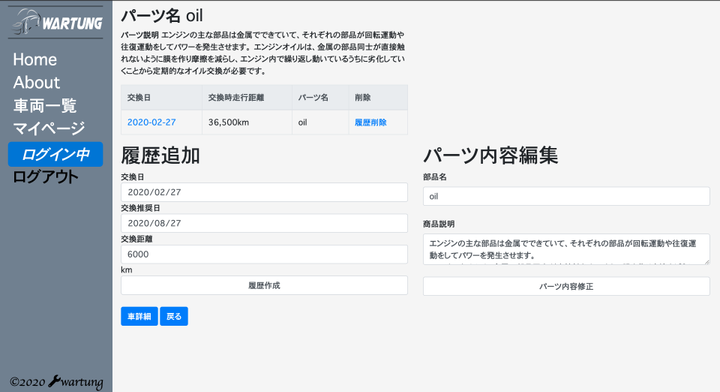Click the ログイン中 status button
This screenshot has height=392, width=720.
56,154
